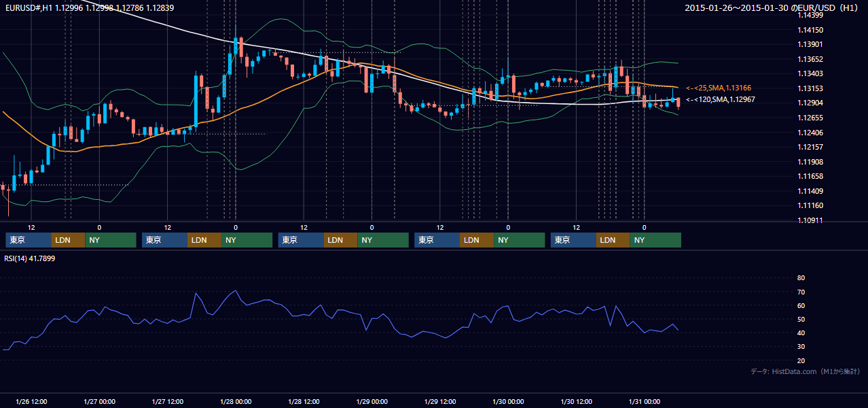Select price axis value 1.12406

click(x=810, y=133)
